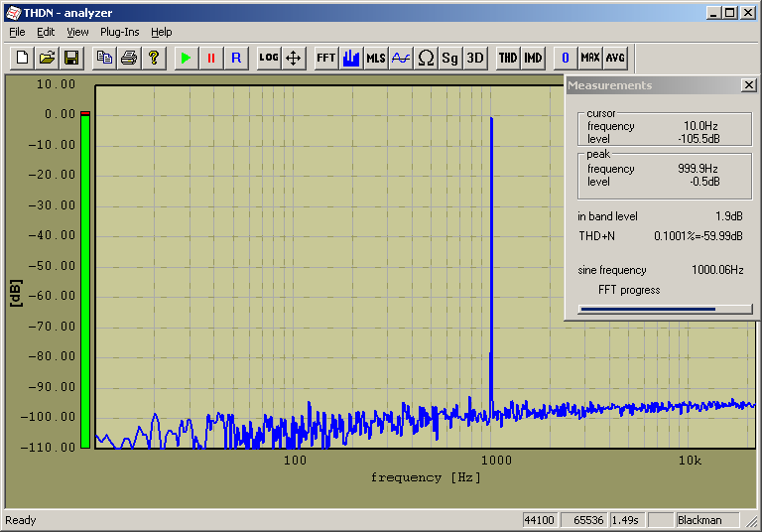Toggle the MLS measurement mode
The width and height of the screenshot is (762, 532).
tap(376, 58)
